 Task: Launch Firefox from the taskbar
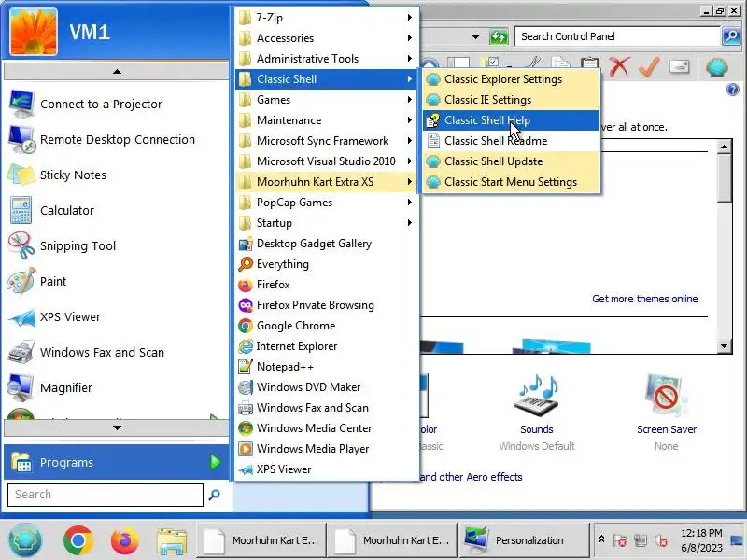tap(125, 541)
